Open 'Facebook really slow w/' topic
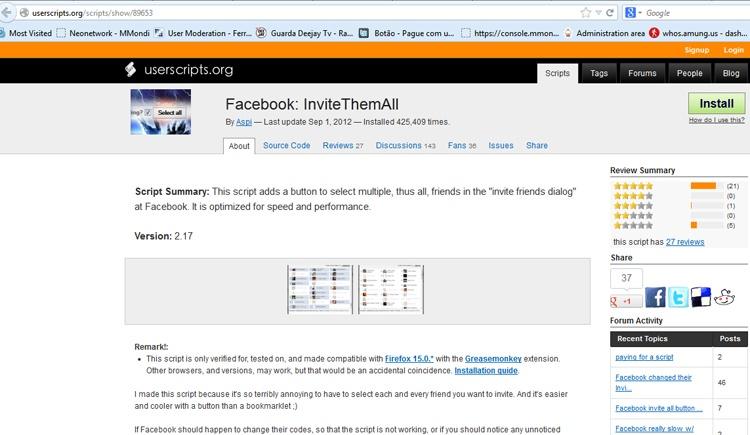Viewport: 750px width, 435px height. [x=654, y=429]
